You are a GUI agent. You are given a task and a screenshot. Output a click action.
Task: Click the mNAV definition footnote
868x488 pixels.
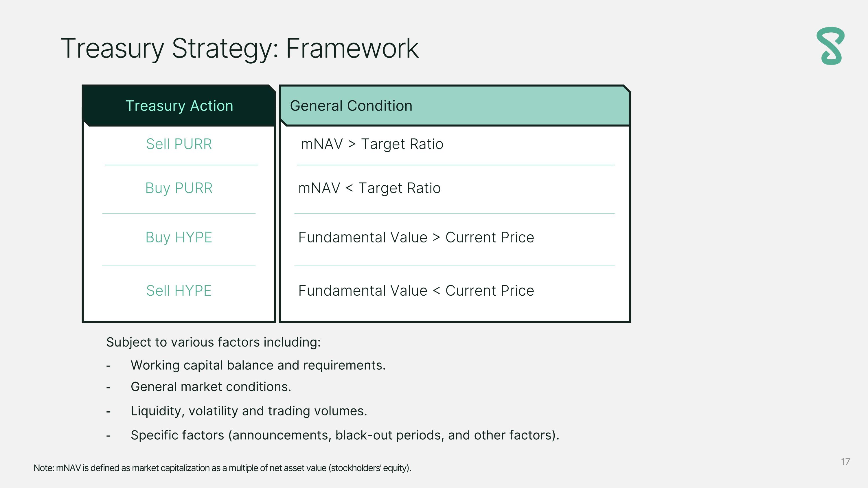222,468
